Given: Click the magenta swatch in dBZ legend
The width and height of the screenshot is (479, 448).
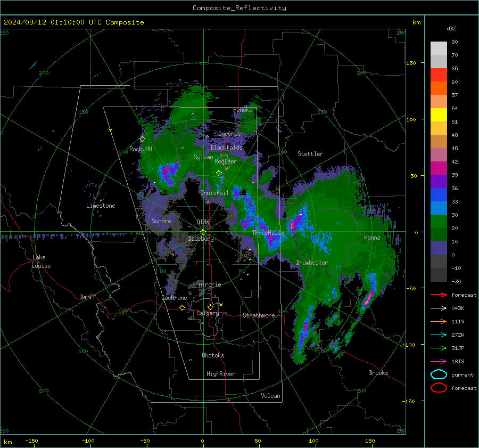Looking at the screenshot, I should click(439, 168).
